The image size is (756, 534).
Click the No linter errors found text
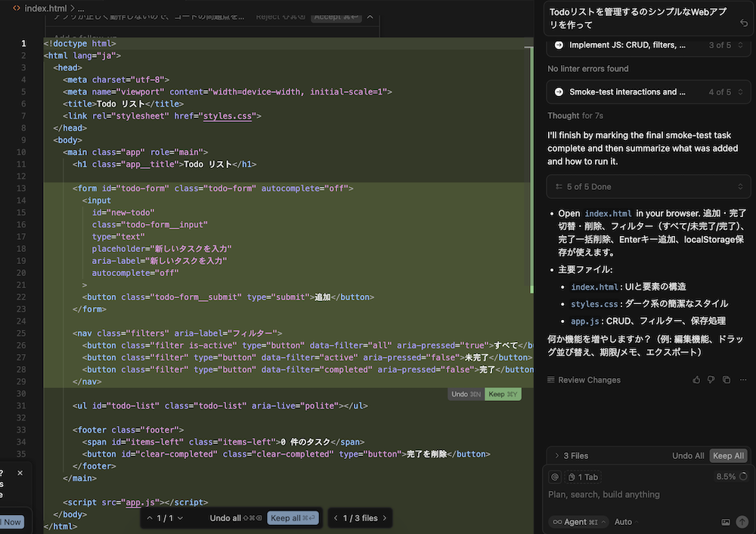coord(587,69)
